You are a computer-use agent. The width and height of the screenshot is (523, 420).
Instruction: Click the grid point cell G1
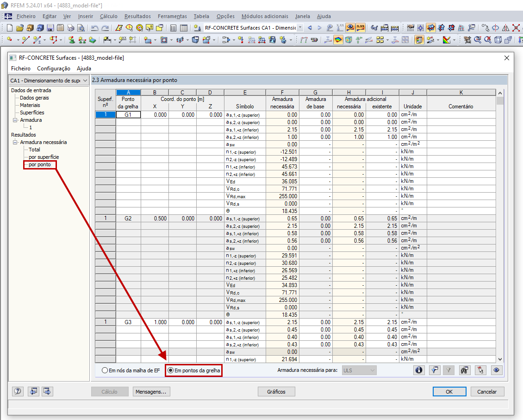pos(128,115)
